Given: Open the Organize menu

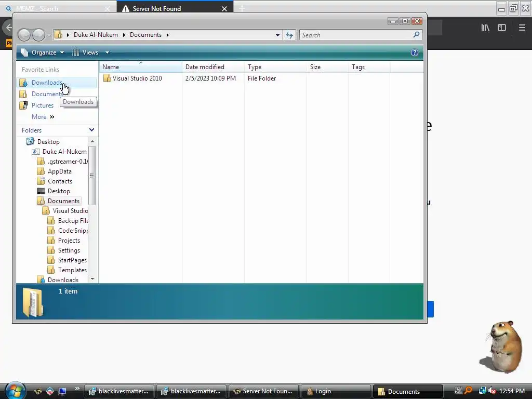Looking at the screenshot, I should click(43, 52).
